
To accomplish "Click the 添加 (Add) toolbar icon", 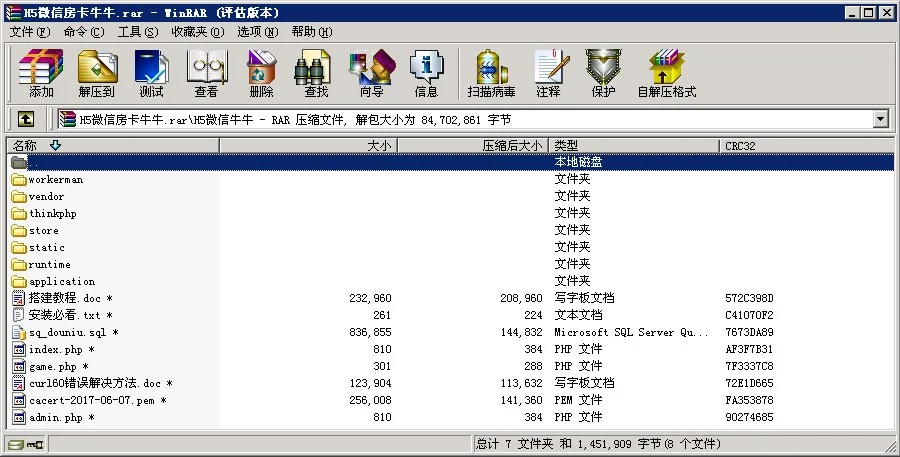I will point(41,73).
